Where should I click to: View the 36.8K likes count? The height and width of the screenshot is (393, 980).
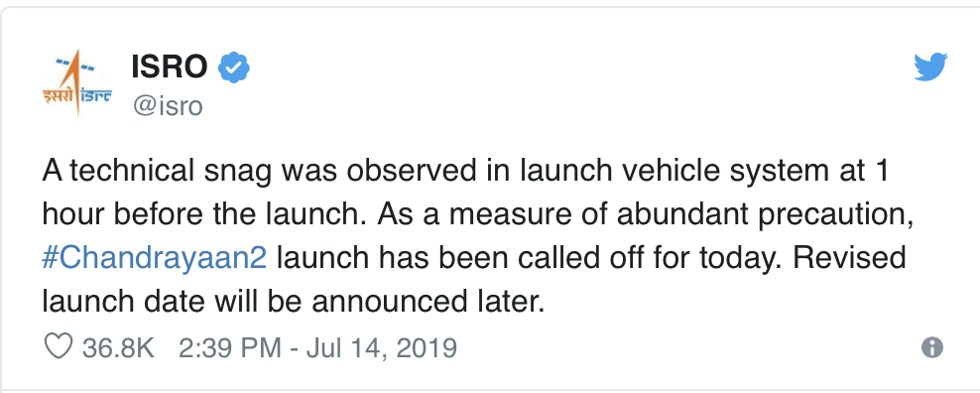click(x=118, y=347)
